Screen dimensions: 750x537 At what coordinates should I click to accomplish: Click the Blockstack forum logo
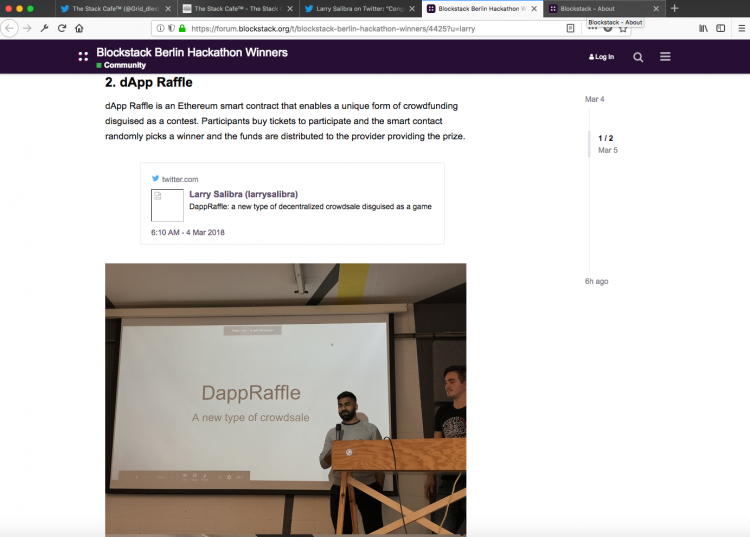coord(83,56)
